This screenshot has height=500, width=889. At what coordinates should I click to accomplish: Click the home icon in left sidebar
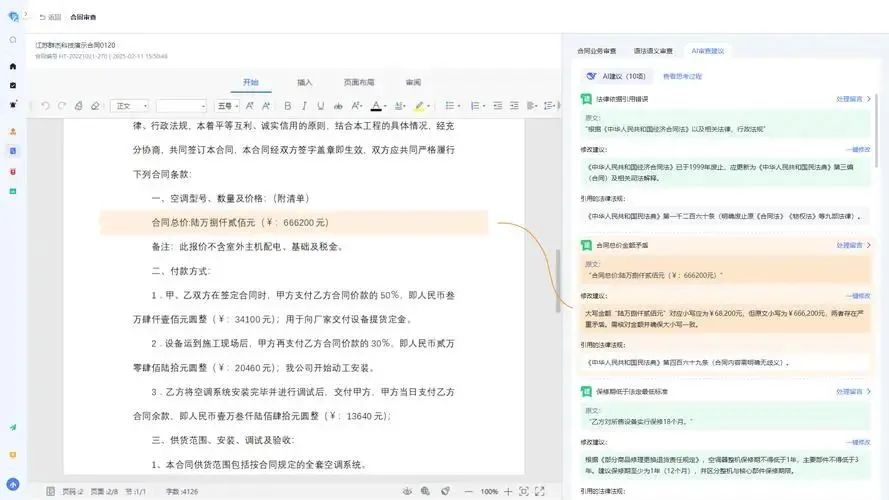[x=13, y=66]
